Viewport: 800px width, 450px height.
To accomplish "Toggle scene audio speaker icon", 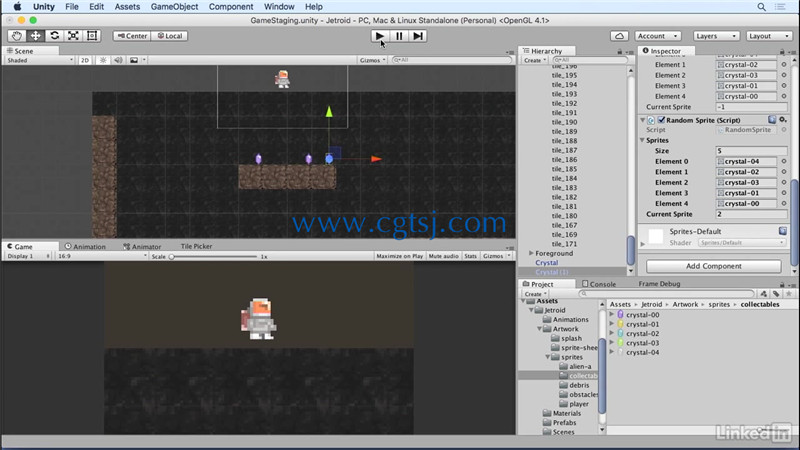I will (118, 60).
